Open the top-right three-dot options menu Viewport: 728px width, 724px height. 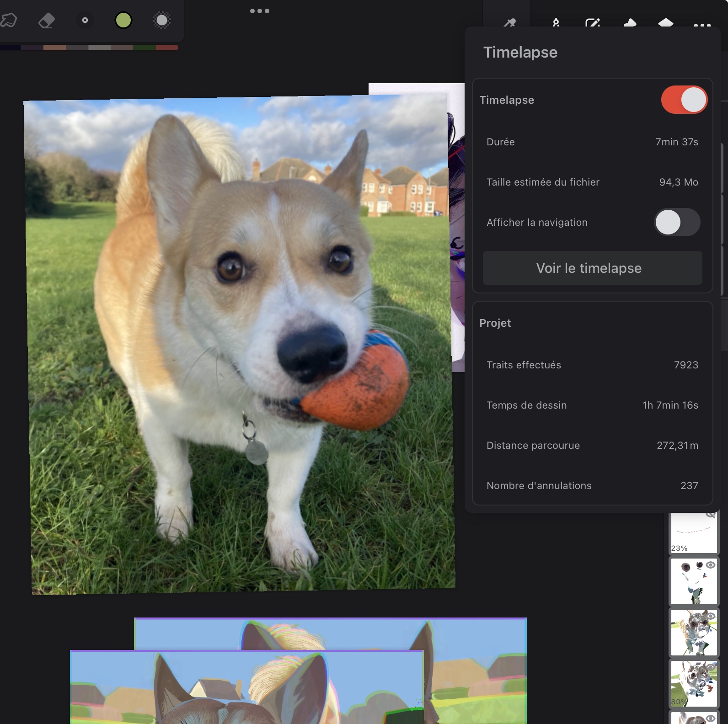[x=702, y=25]
